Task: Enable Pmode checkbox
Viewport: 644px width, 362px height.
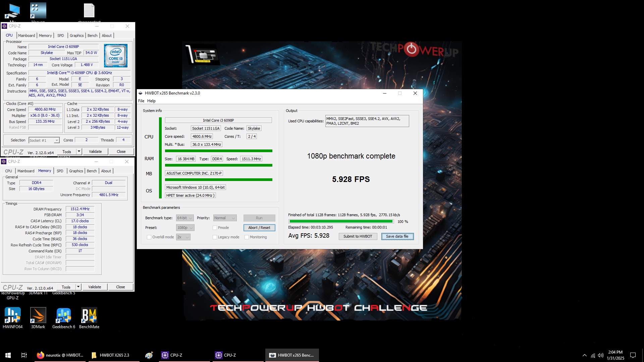Action: 215,228
